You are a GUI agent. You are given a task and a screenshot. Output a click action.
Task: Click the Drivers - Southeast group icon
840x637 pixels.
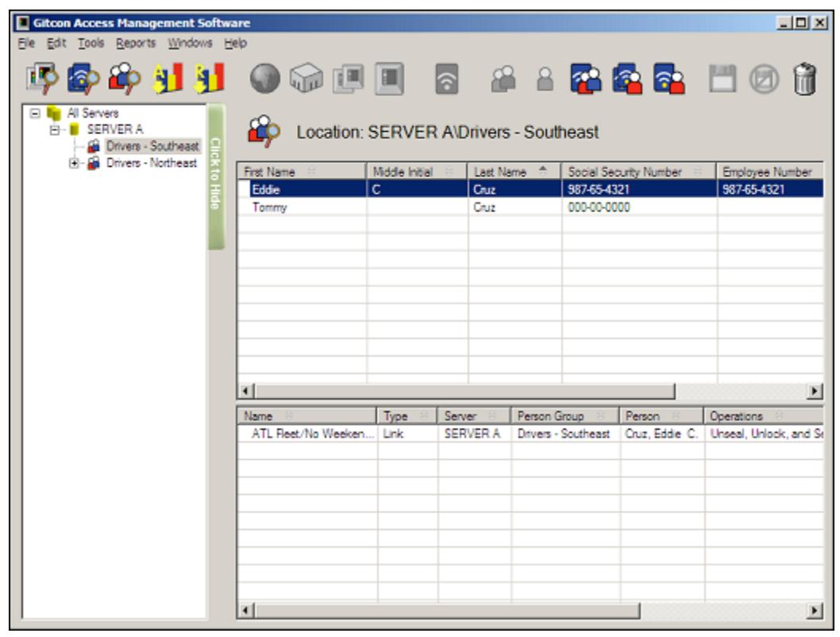pos(93,145)
